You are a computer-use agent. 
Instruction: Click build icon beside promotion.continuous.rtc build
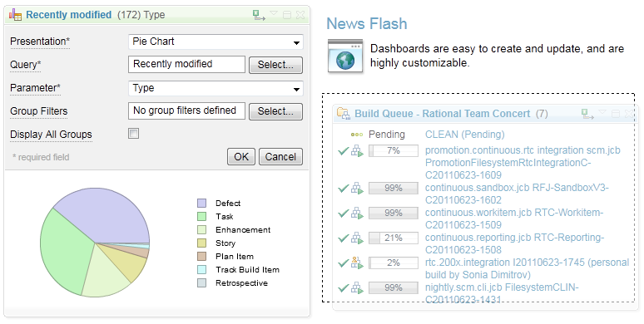coord(357,151)
